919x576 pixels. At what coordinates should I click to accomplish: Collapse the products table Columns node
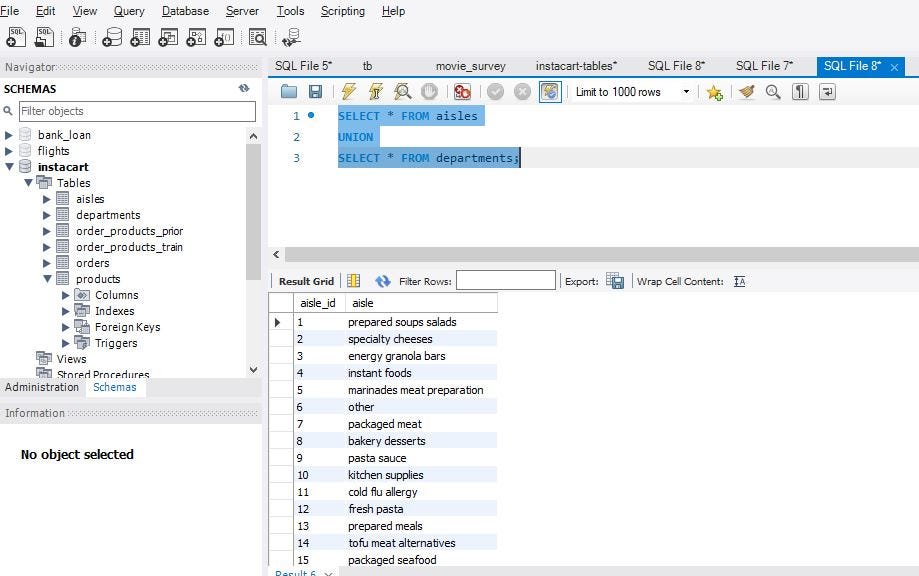click(68, 295)
